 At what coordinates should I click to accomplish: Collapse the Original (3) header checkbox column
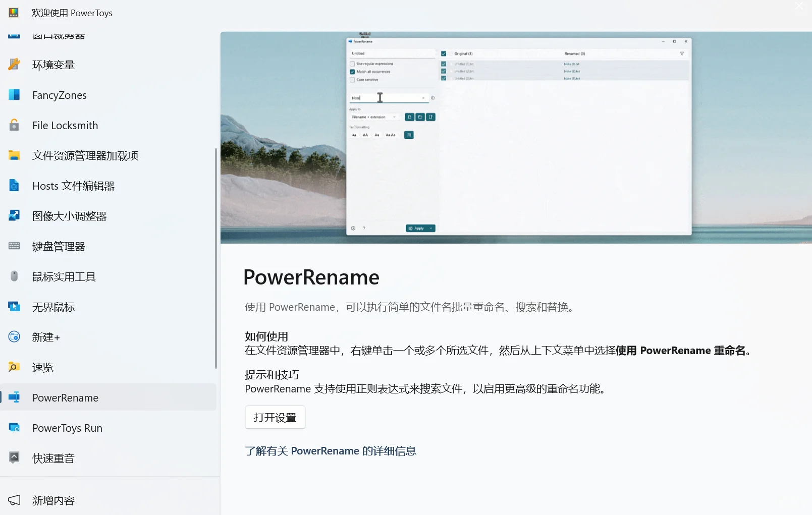coord(444,53)
